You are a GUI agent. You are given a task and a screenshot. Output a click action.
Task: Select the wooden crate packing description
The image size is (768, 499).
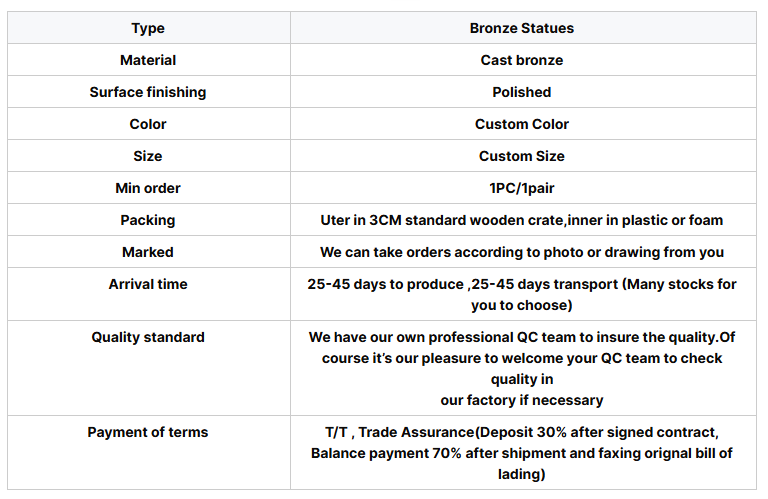pos(522,220)
